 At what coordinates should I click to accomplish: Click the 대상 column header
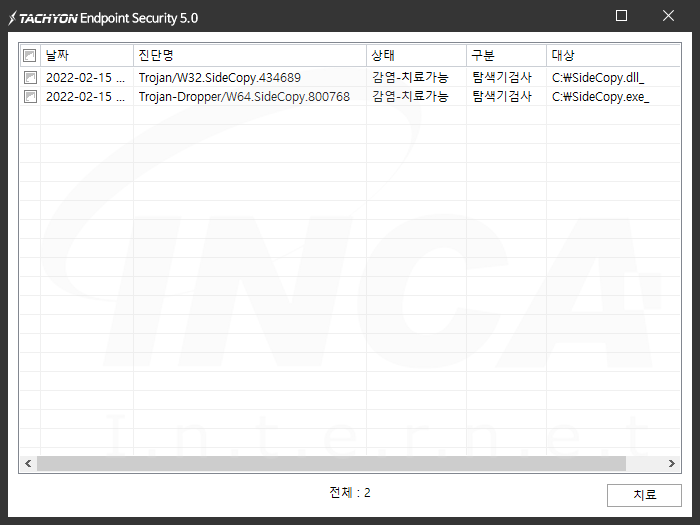tap(613, 55)
